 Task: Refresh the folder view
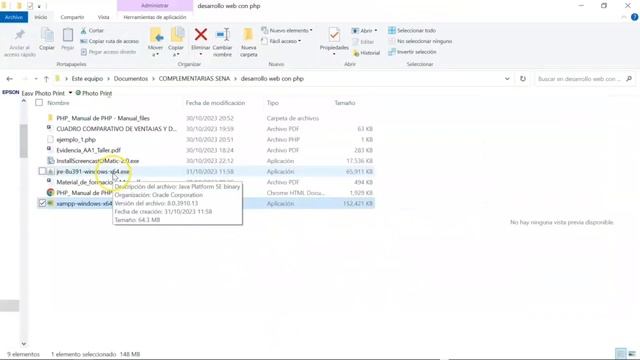[523, 79]
